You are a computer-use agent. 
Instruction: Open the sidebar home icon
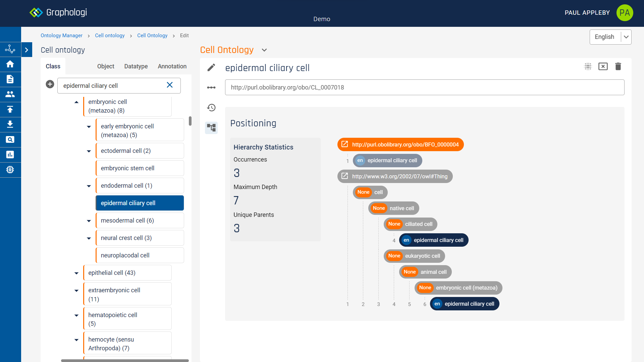[x=10, y=64]
